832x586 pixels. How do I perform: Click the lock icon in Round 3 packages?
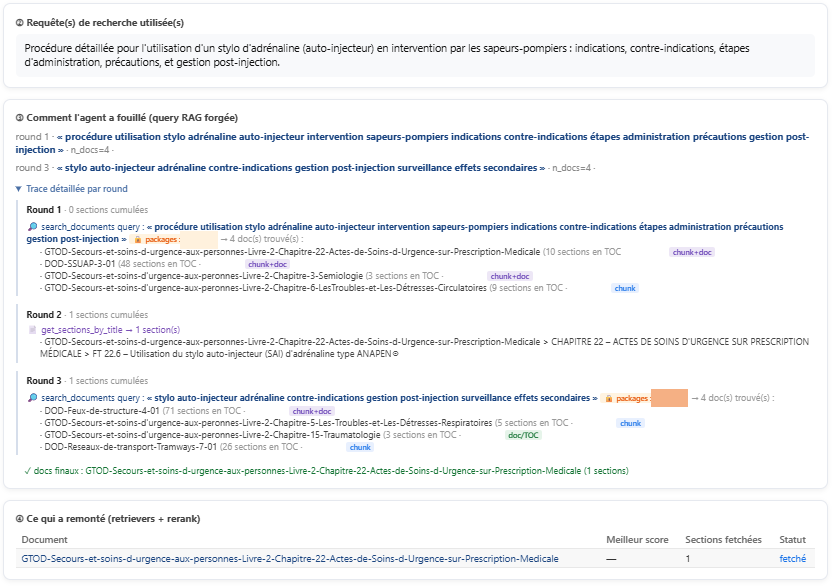click(x=609, y=399)
